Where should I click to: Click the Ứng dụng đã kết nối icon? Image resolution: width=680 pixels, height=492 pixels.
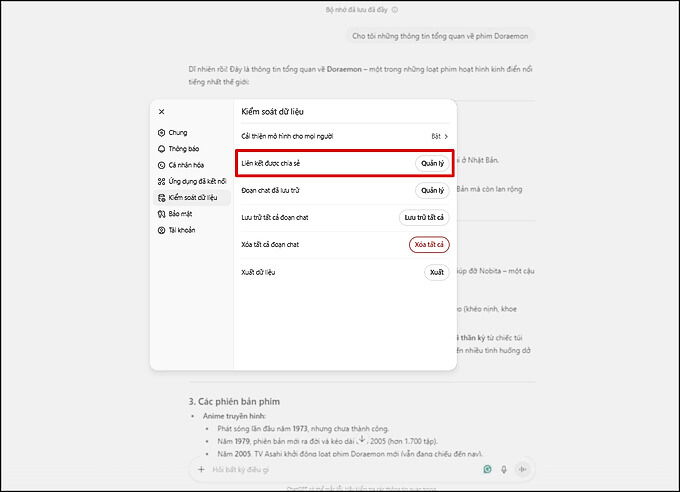click(x=161, y=181)
